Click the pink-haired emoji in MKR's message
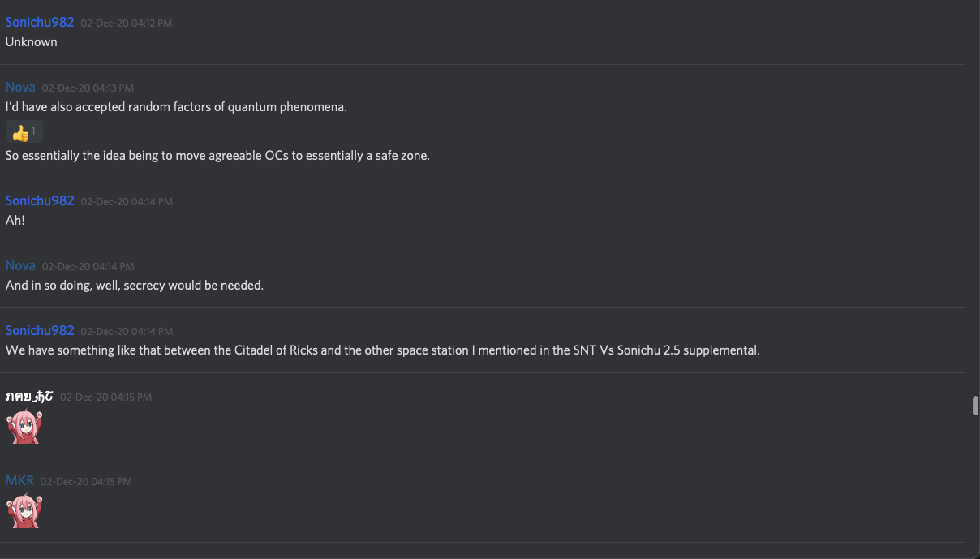Viewport: 980px width, 559px height. click(x=24, y=511)
